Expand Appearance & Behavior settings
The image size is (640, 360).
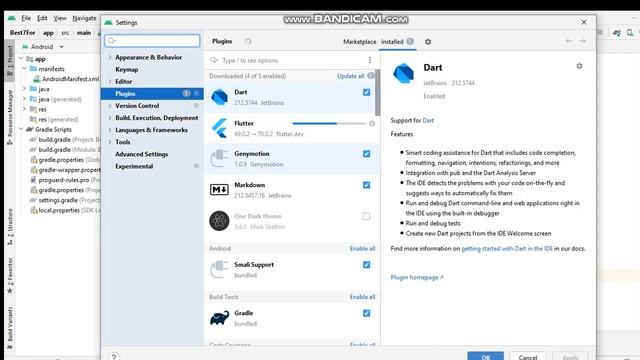point(110,58)
